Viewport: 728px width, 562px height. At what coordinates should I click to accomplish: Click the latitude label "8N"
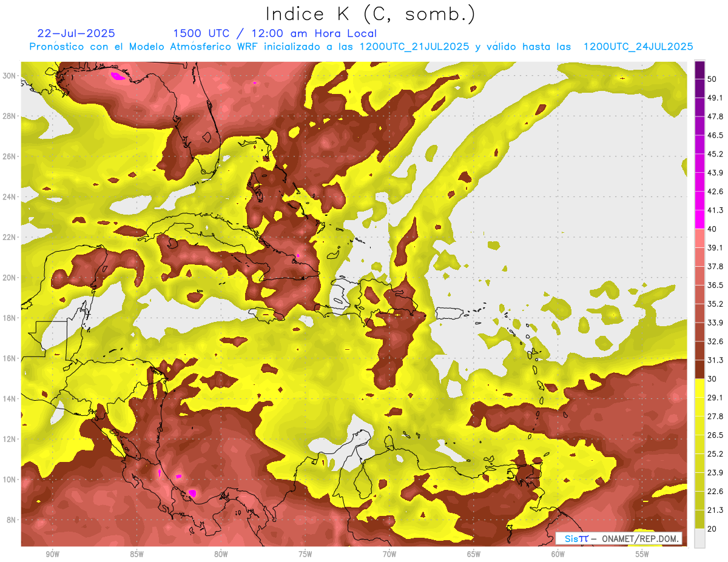pyautogui.click(x=12, y=520)
